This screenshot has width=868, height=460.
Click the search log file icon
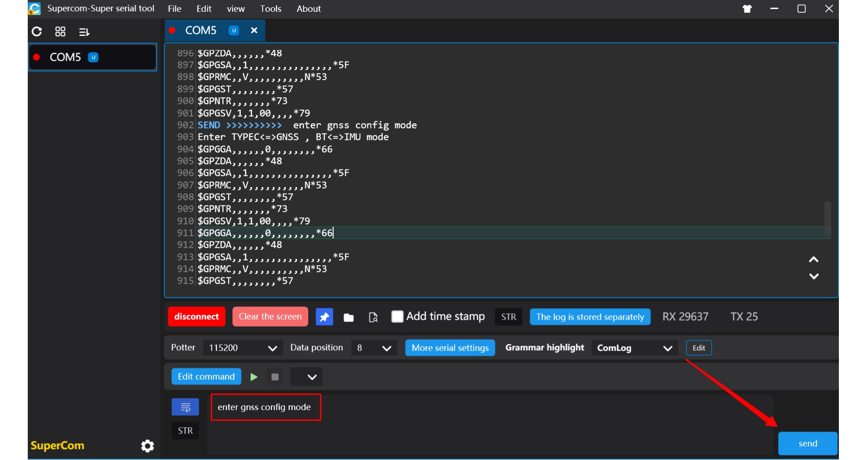[373, 317]
